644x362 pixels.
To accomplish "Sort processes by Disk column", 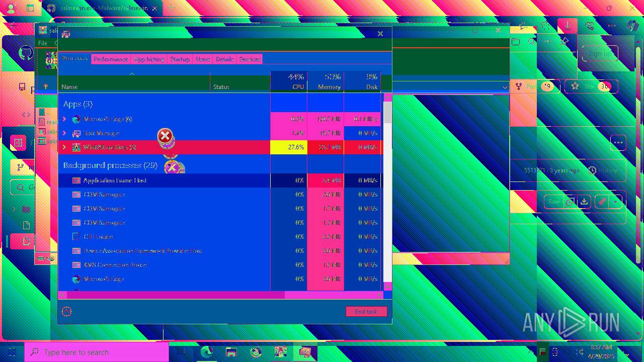I will click(x=362, y=82).
